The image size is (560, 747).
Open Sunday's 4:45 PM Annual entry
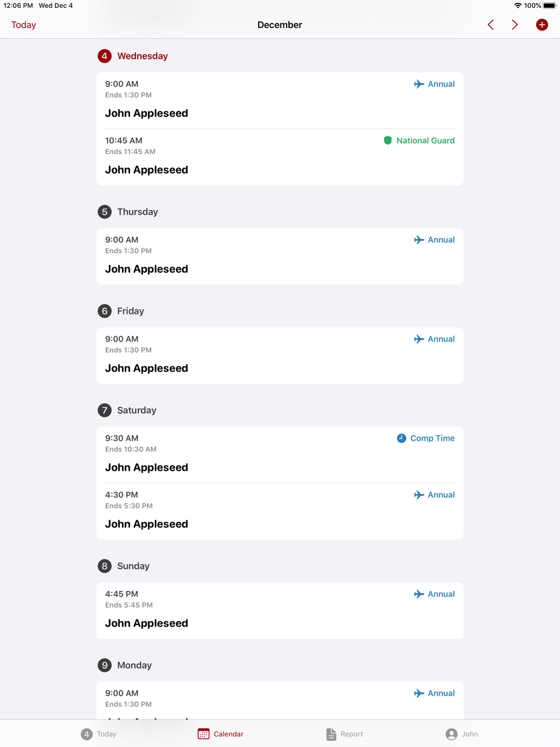click(x=280, y=610)
